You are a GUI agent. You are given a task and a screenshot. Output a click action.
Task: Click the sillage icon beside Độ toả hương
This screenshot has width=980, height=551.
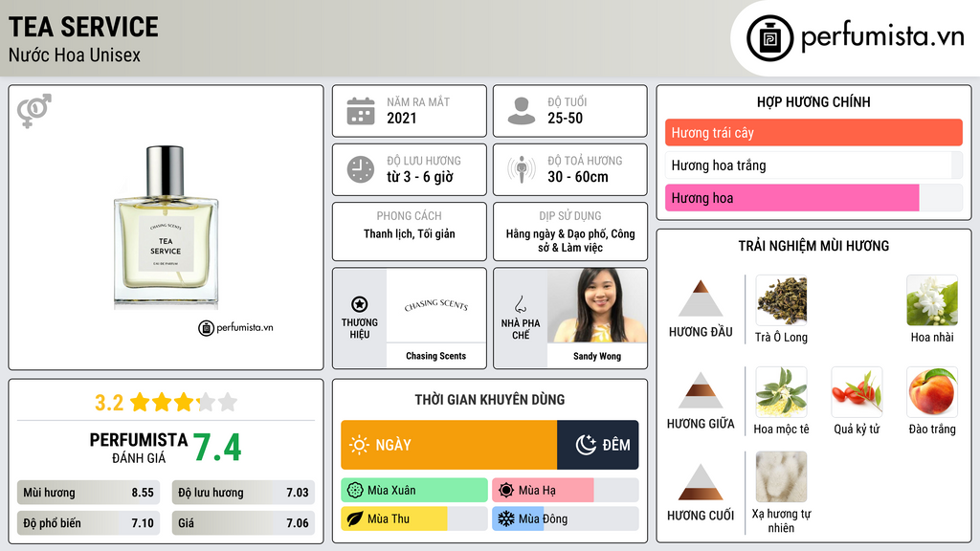pos(522,169)
